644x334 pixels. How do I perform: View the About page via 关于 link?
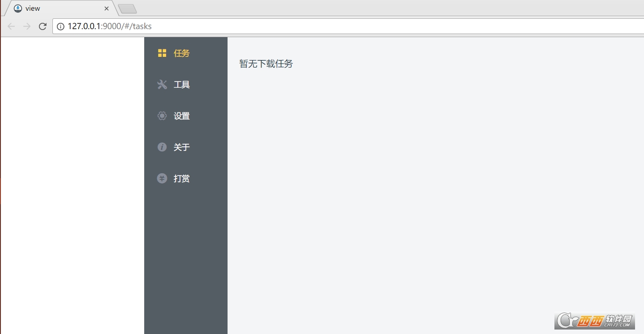pyautogui.click(x=182, y=147)
